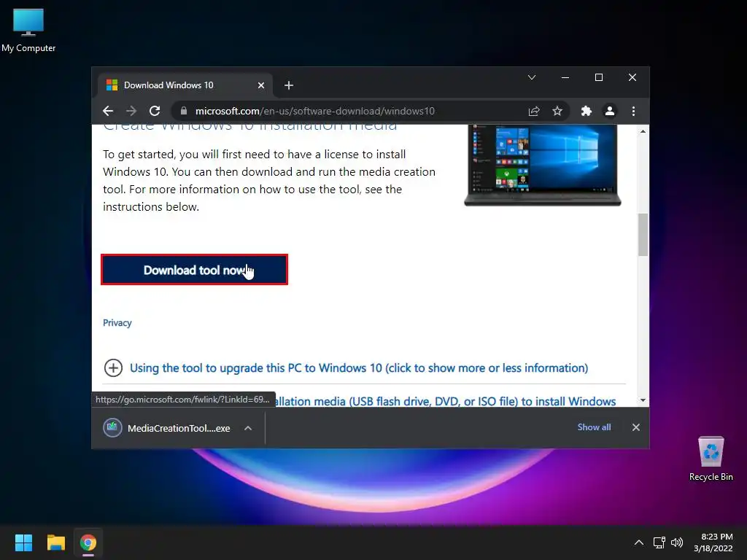Click the MediaCreationTool file icon
Viewport: 747px width, 560px height.
click(x=112, y=427)
